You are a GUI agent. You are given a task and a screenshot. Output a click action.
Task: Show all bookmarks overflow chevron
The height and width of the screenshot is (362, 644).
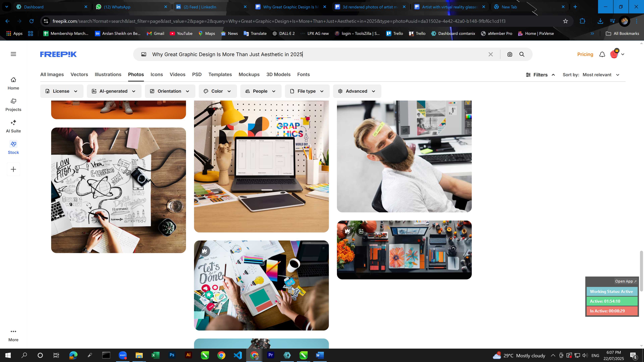coord(592,34)
